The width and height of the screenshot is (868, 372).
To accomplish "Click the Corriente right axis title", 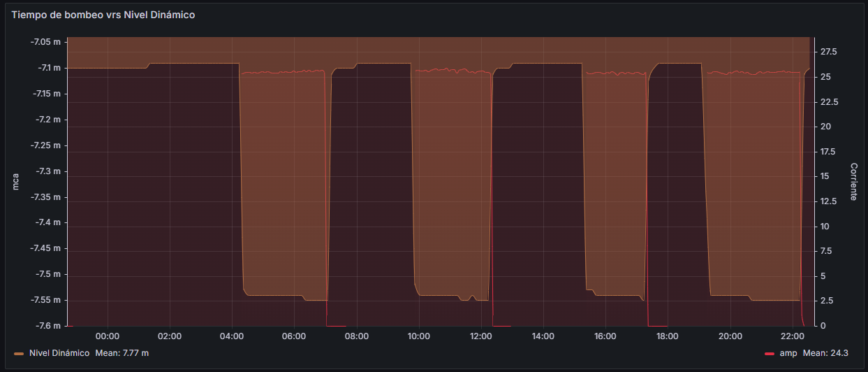I will tap(853, 182).
